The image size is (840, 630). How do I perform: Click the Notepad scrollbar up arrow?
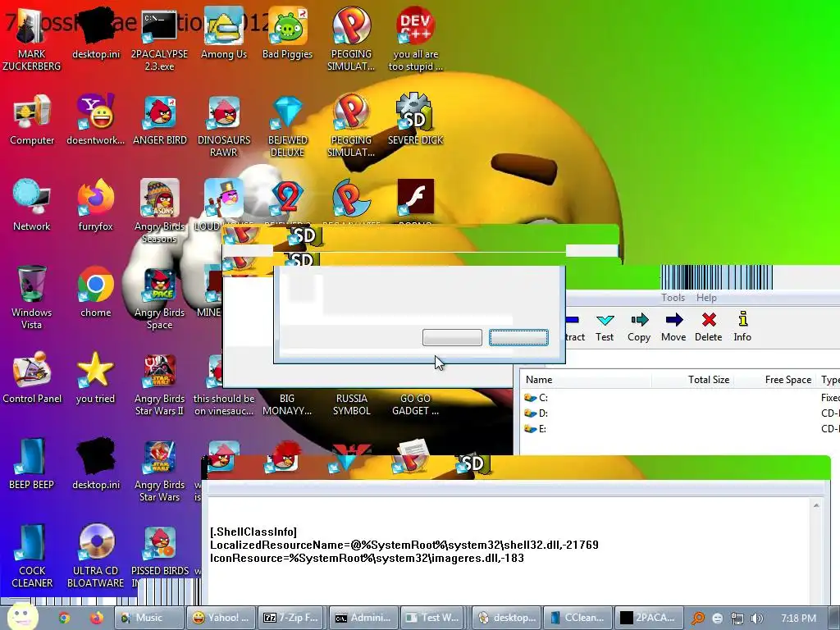click(816, 505)
